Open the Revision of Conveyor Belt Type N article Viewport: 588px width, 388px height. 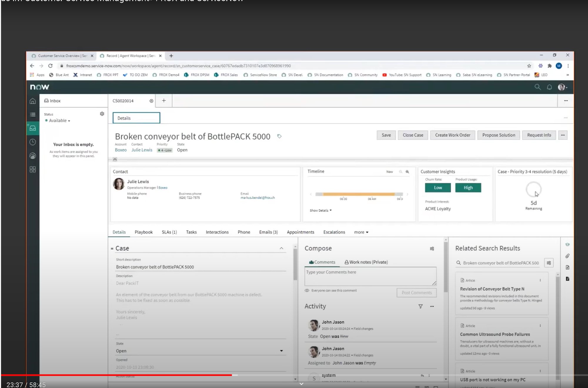(x=492, y=289)
